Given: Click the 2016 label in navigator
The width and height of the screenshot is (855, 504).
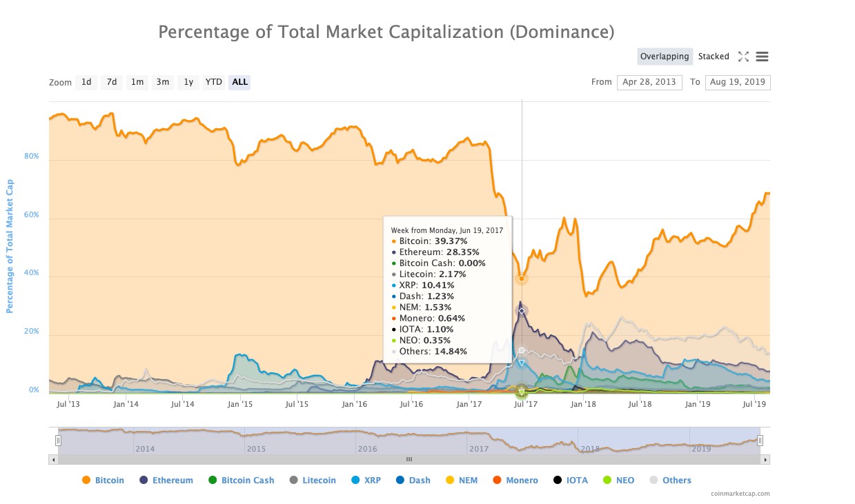Looking at the screenshot, I should pyautogui.click(x=368, y=449).
